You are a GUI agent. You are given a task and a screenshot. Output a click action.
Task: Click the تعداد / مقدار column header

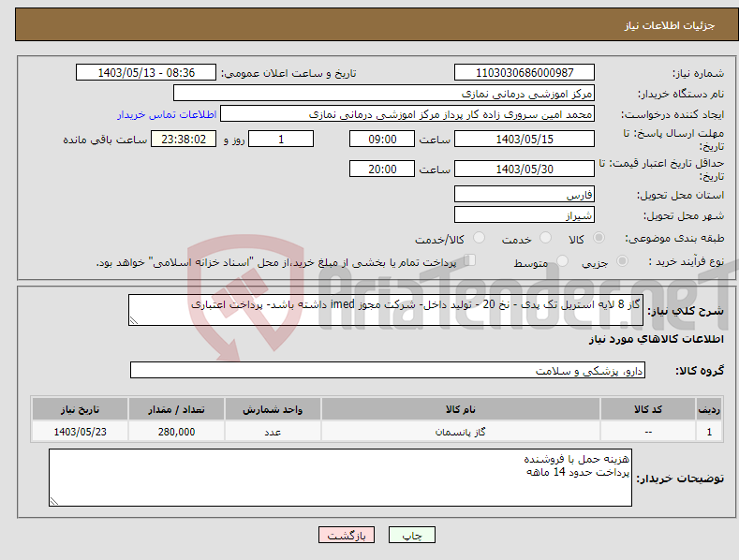pos(176,409)
